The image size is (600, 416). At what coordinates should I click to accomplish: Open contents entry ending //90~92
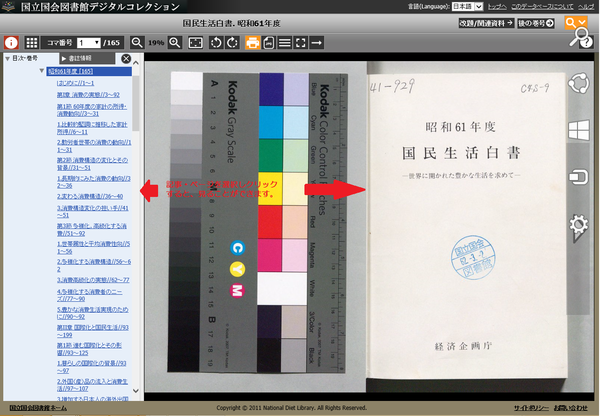pyautogui.click(x=93, y=313)
